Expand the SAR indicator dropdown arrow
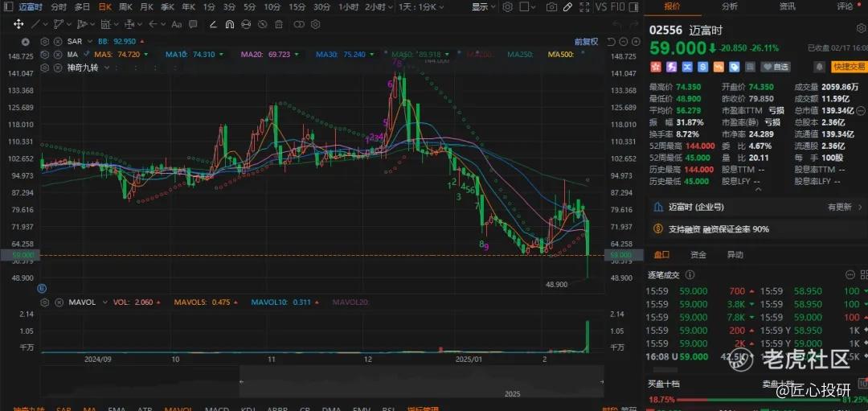 90,42
